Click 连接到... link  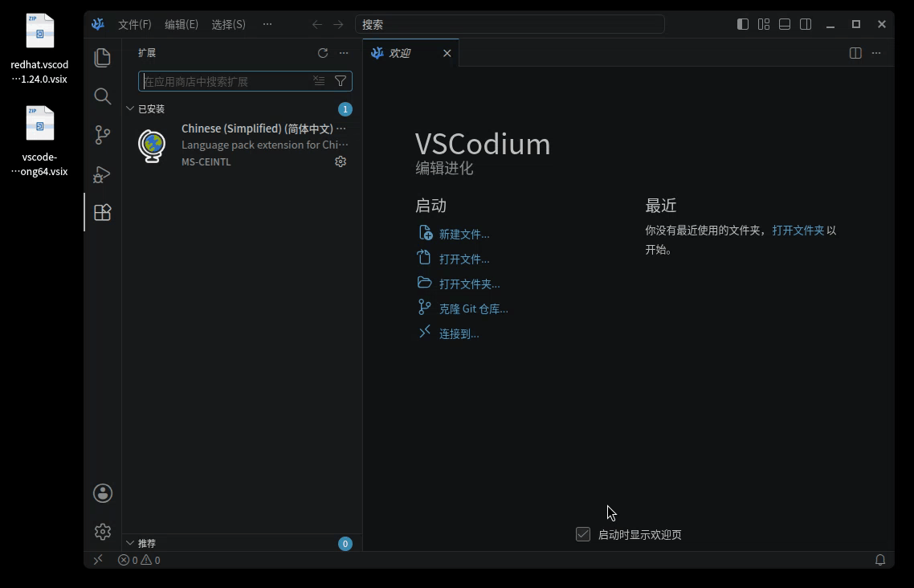tap(459, 334)
